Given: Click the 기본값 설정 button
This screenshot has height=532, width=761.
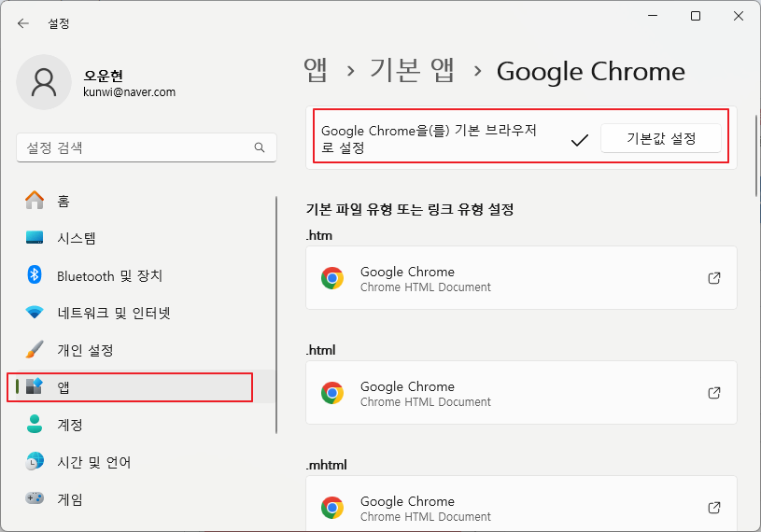Looking at the screenshot, I should click(660, 139).
